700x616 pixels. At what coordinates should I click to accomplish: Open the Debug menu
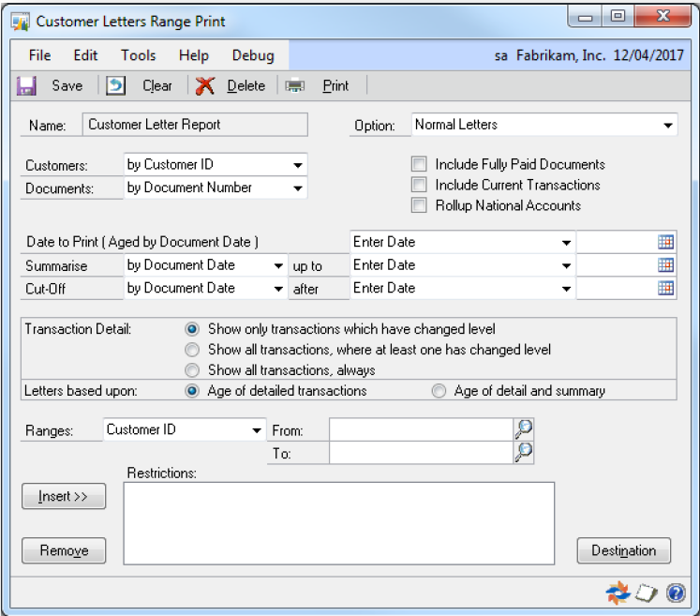click(253, 55)
